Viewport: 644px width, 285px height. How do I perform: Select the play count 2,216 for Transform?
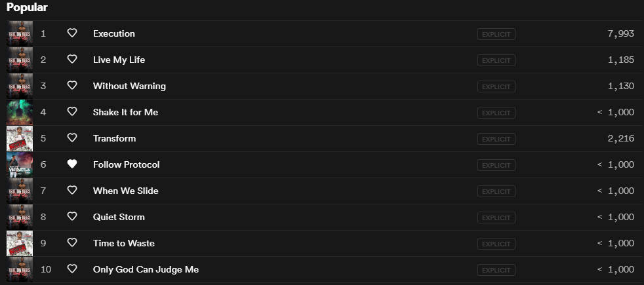(620, 138)
